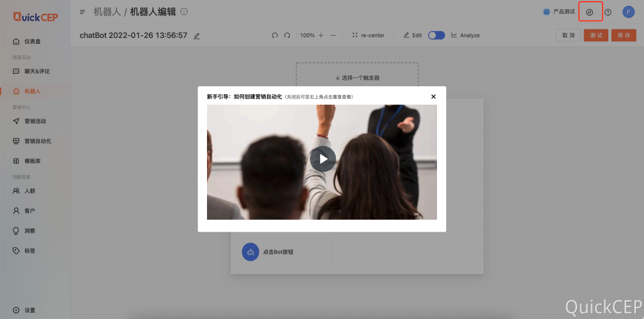The image size is (644, 319).
Task: Collapse the sidebar with hamburger icon
Action: tap(83, 12)
